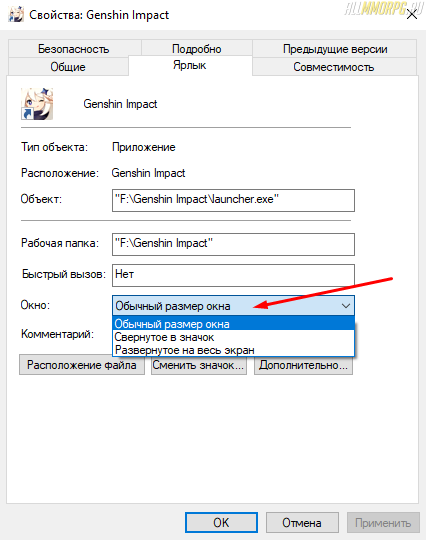Open the Подробно tab
426x540 pixels.
(x=197, y=49)
